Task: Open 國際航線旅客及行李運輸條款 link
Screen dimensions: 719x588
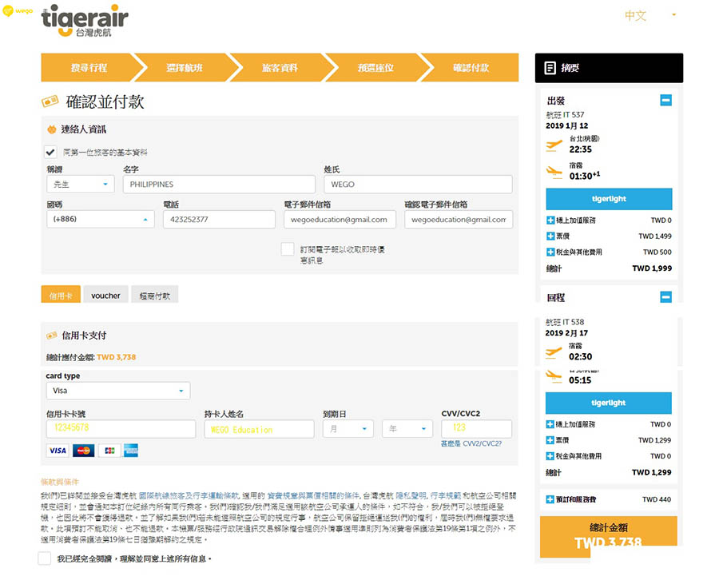Action: click(189, 496)
